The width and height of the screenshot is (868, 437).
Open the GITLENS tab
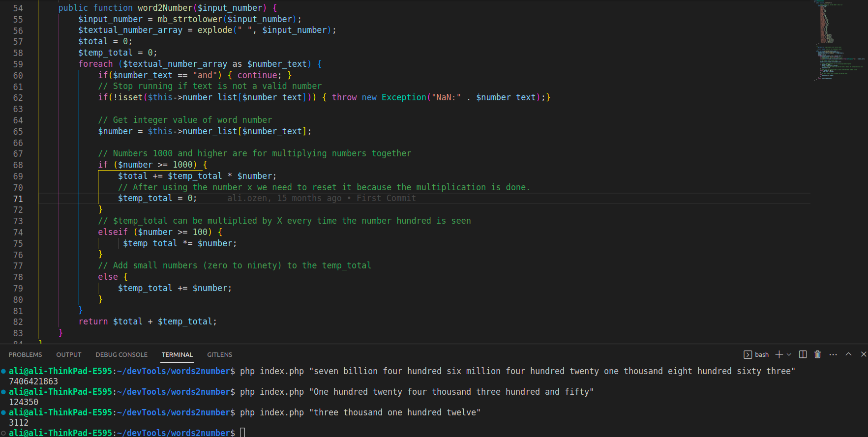(x=220, y=354)
